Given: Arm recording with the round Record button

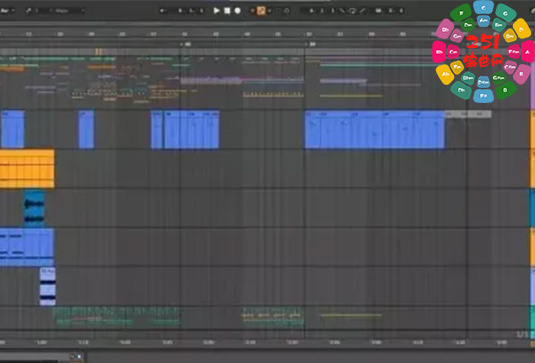Looking at the screenshot, I should [x=237, y=11].
